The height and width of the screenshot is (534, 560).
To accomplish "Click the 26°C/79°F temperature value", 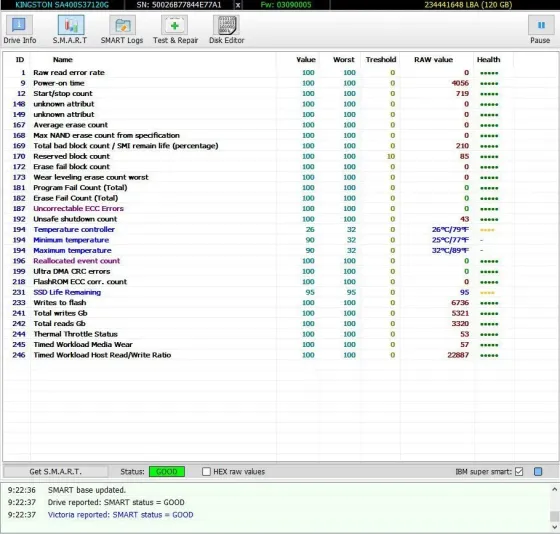I will pos(450,229).
